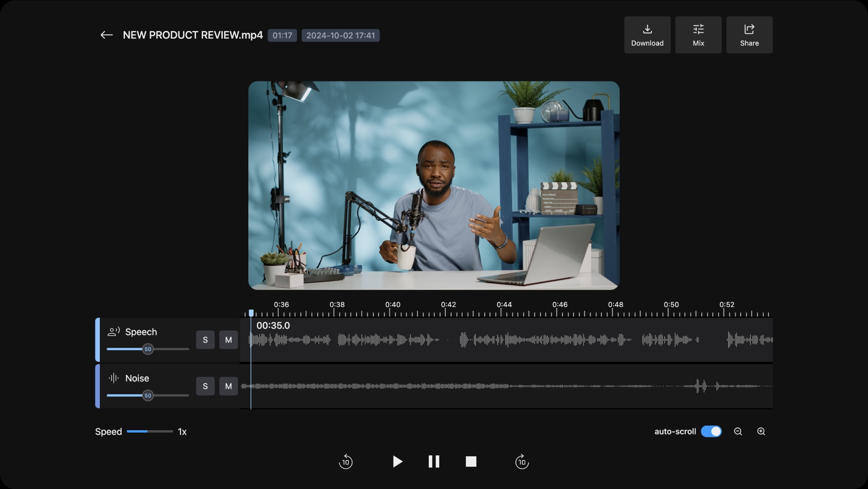This screenshot has width=868, height=489.
Task: Zoom out the timeline
Action: [x=738, y=432]
